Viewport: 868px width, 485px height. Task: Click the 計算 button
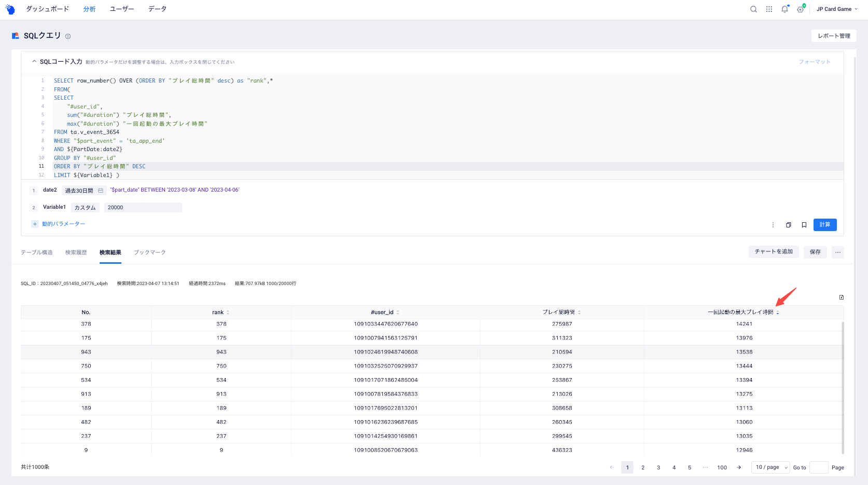point(825,225)
